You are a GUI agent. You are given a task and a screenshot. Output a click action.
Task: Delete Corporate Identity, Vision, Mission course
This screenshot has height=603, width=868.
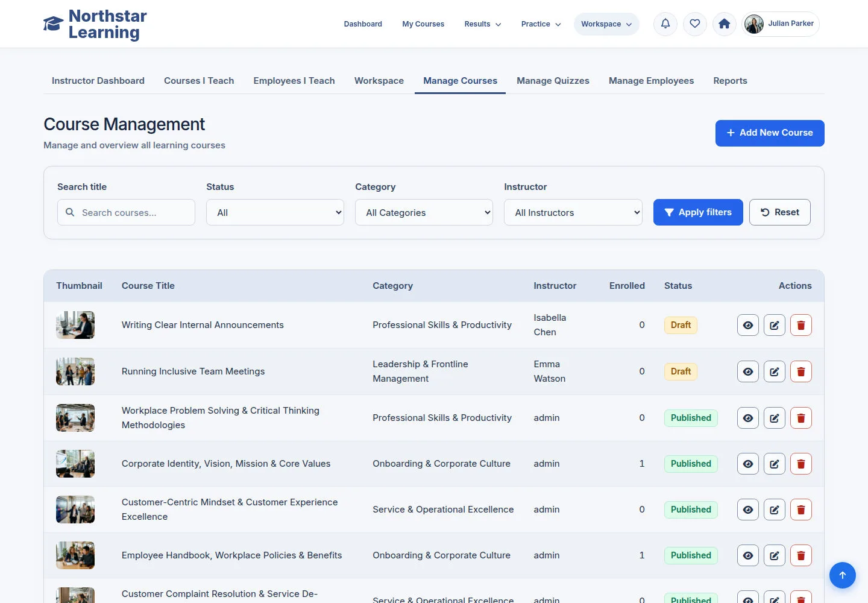[801, 464]
